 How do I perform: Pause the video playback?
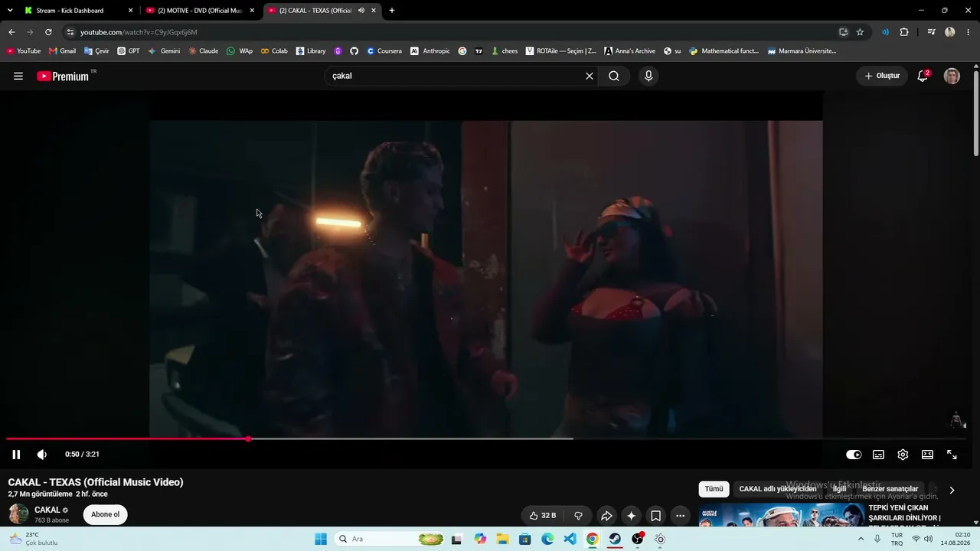click(x=16, y=455)
